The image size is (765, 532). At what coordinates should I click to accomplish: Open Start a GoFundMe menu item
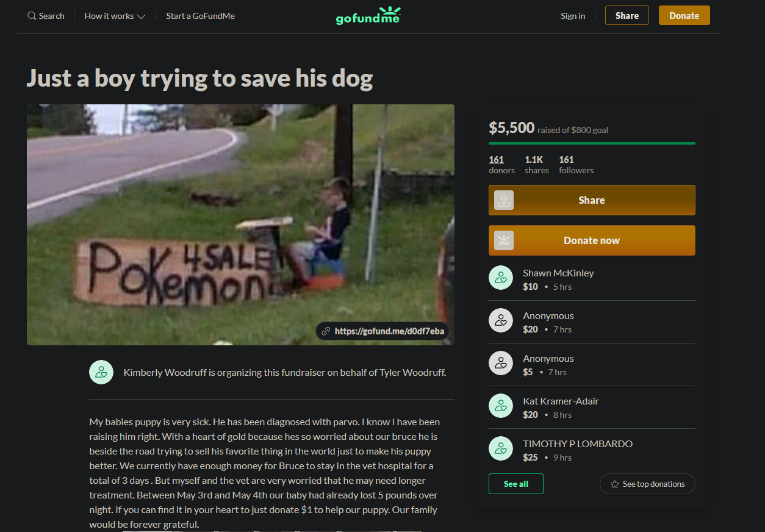coord(200,16)
